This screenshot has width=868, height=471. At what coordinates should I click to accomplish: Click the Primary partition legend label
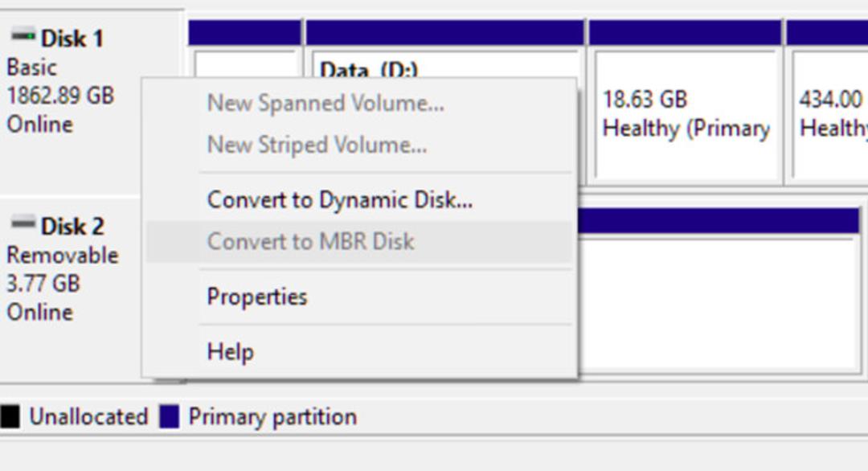273,417
